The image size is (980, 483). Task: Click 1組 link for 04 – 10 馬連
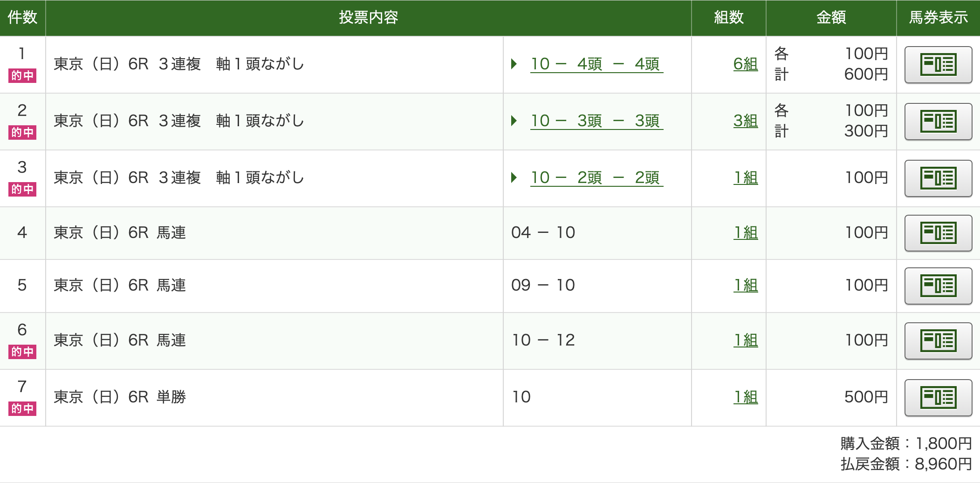point(746,232)
